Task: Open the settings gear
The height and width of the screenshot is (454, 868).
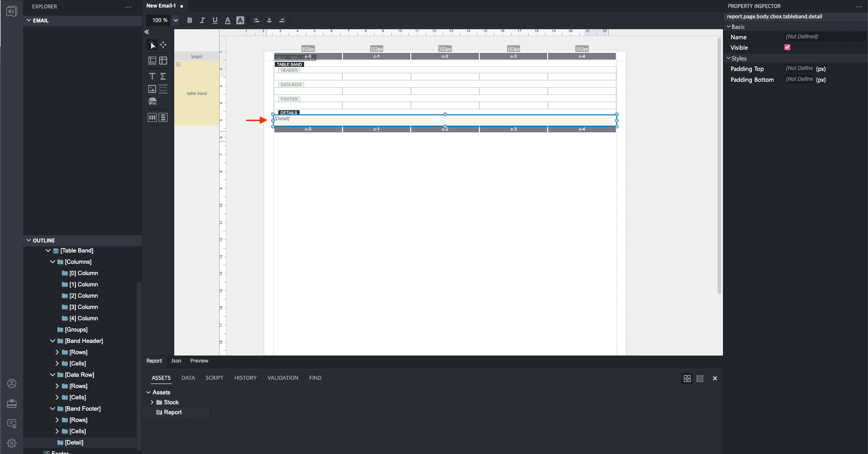Action: coord(12,443)
